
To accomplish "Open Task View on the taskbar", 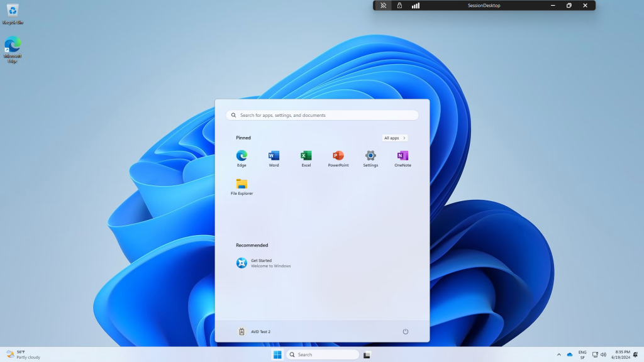I will tap(367, 354).
